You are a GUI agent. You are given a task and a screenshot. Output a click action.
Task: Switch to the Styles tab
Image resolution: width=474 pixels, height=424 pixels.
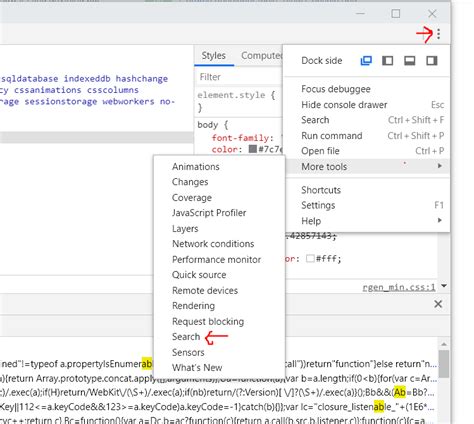click(x=213, y=56)
